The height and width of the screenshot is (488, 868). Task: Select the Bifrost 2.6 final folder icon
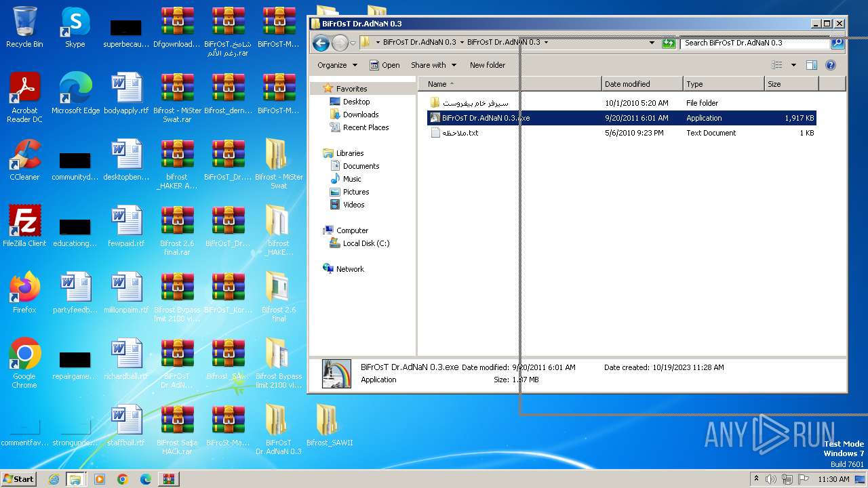[279, 297]
